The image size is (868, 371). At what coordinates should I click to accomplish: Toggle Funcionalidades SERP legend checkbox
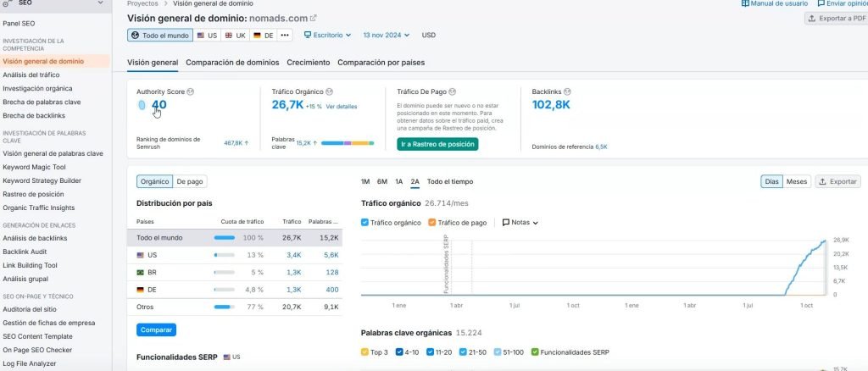pos(535,352)
